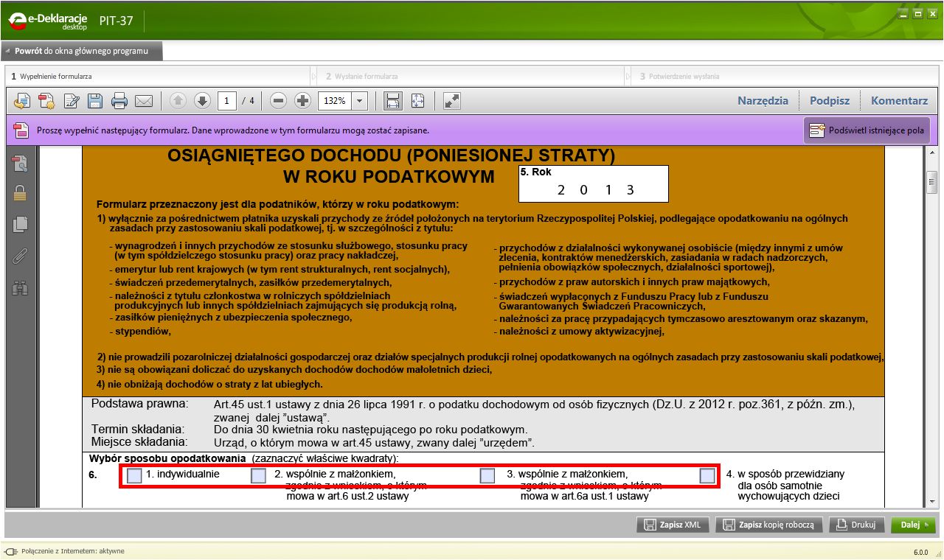944x560 pixels.
Task: Check box 4 for osób samotnie wychowujących dzieci
Action: coord(705,475)
